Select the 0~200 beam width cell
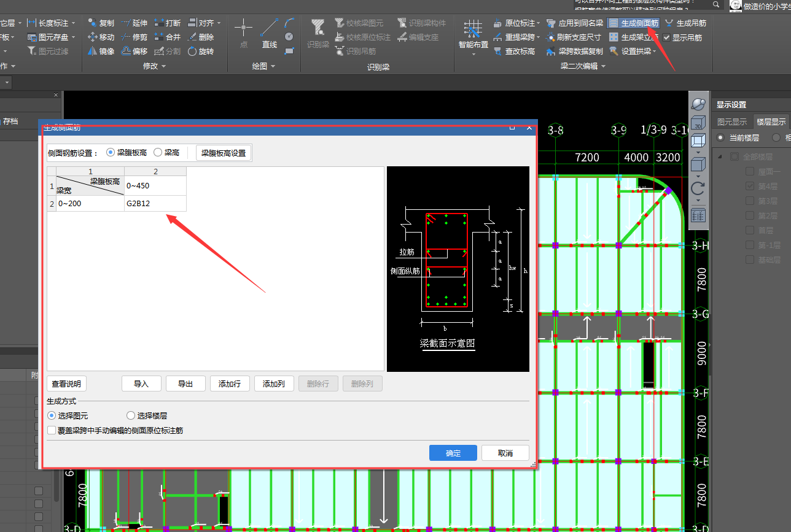The width and height of the screenshot is (791, 532). 90,204
